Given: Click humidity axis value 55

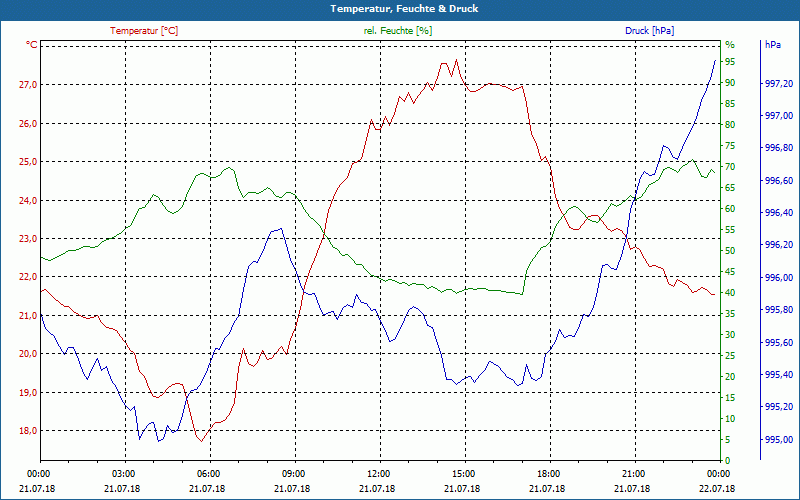Looking at the screenshot, I should click(730, 230).
